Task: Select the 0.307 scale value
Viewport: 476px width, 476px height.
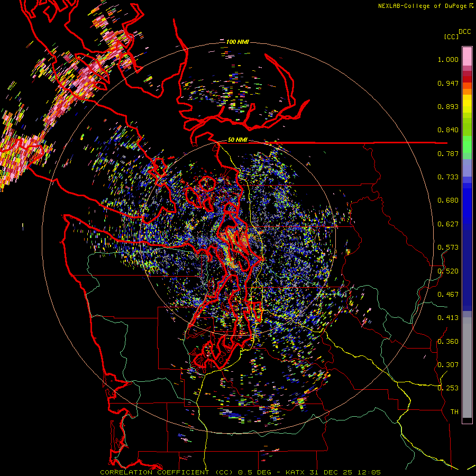Action: (448, 364)
